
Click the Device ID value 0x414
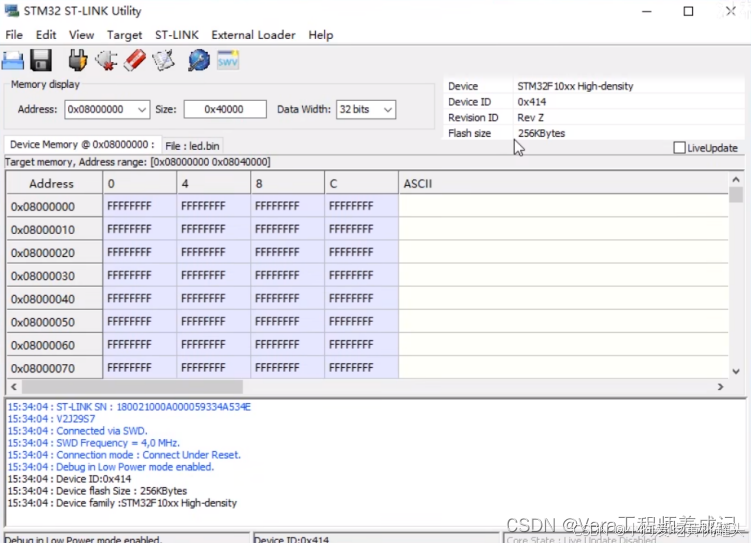531,102
